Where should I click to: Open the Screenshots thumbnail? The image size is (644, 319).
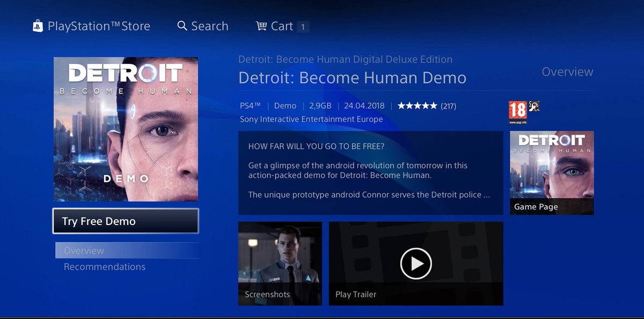point(280,264)
